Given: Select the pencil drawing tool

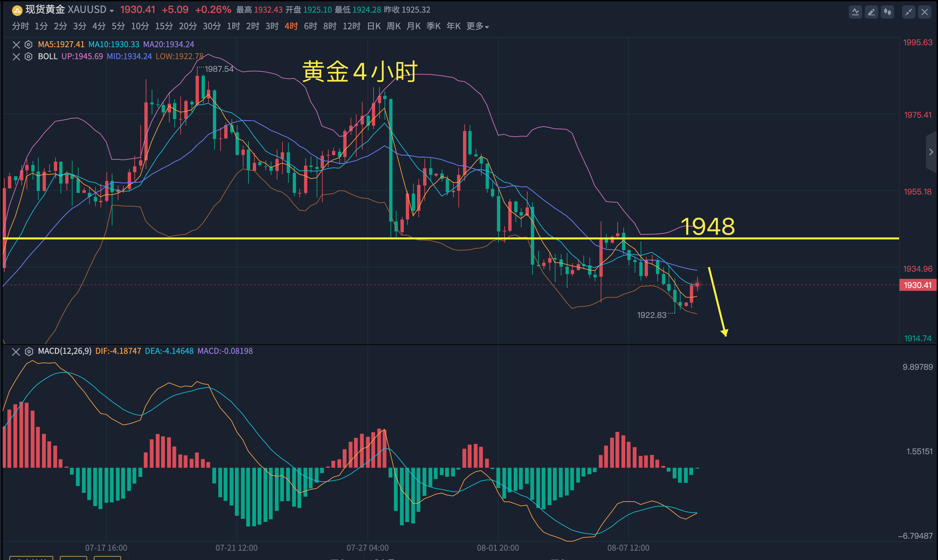Looking at the screenshot, I should 871,12.
